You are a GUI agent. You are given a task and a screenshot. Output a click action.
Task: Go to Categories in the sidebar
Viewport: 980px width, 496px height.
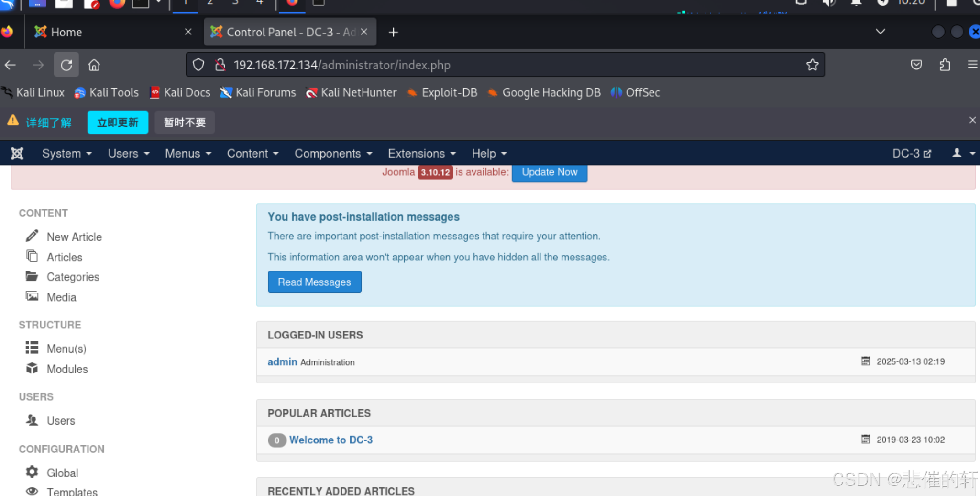click(73, 277)
